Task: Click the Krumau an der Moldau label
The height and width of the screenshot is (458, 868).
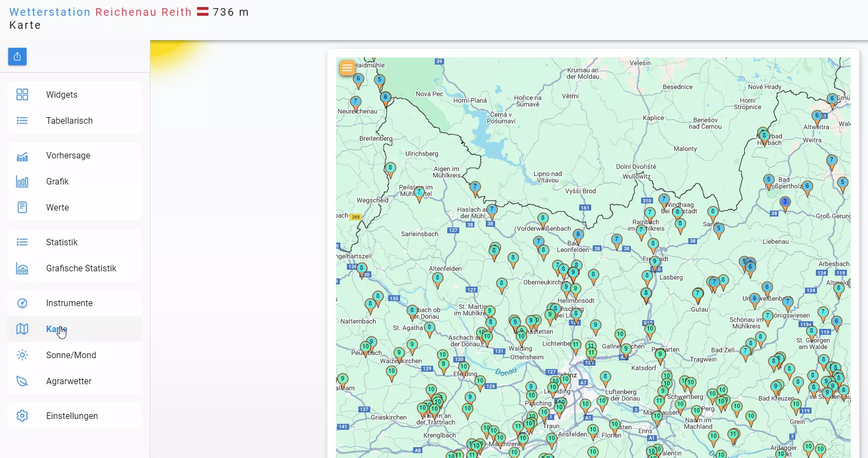Action: point(583,73)
